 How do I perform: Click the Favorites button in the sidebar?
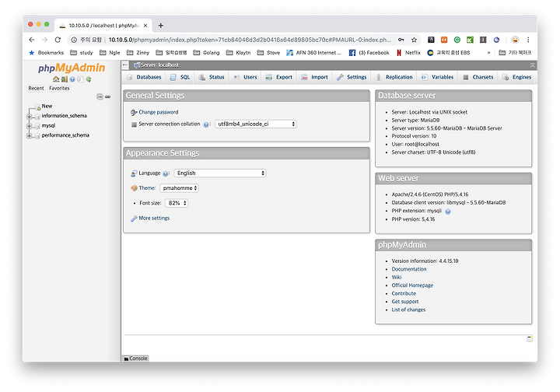point(59,88)
